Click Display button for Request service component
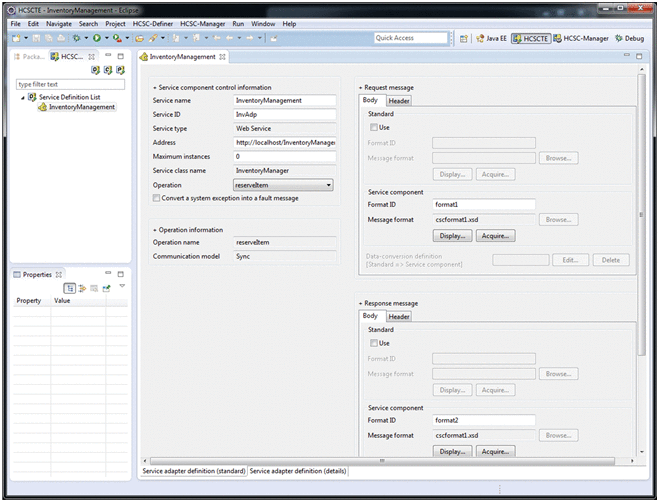 coord(452,236)
